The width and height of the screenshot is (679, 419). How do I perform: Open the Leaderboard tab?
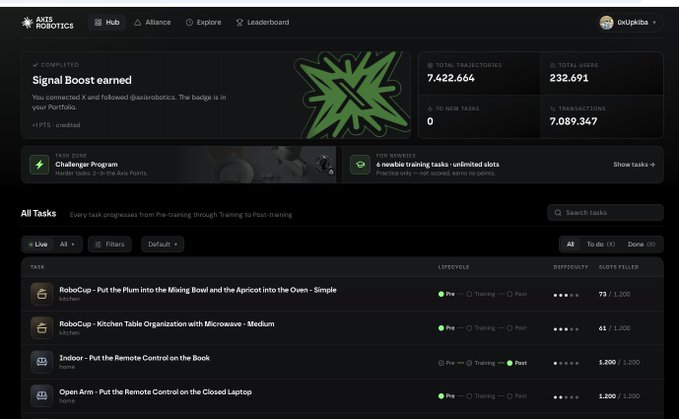262,23
